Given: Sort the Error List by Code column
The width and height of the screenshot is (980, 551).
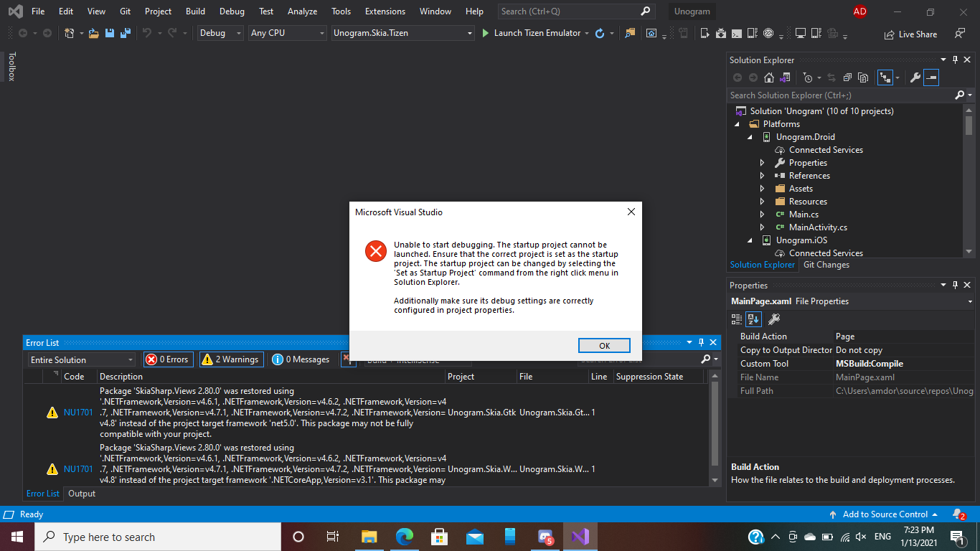Looking at the screenshot, I should pos(79,377).
